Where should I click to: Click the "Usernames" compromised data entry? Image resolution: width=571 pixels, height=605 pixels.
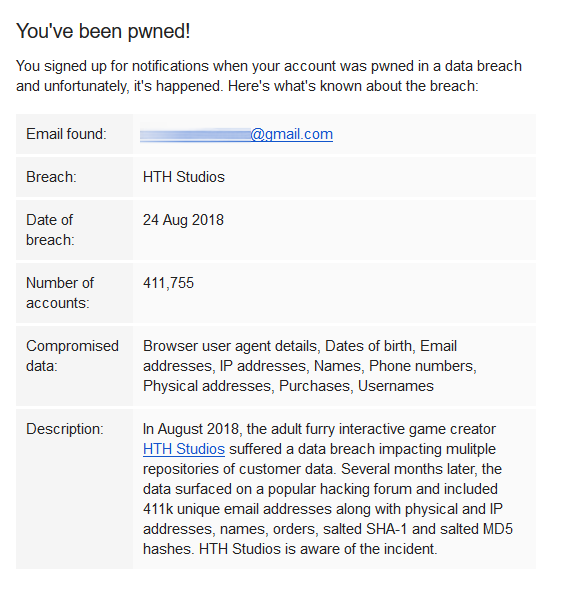[396, 386]
